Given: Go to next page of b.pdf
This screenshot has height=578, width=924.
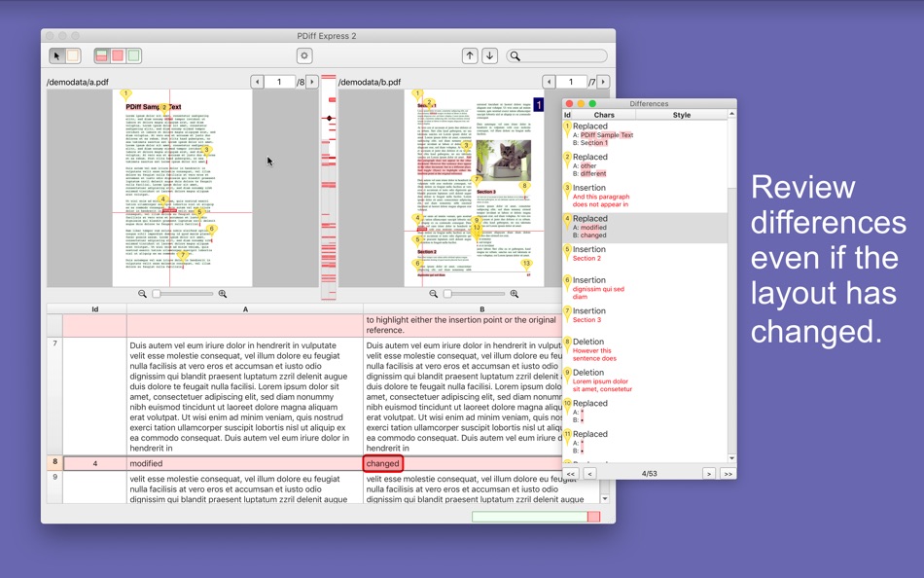Looking at the screenshot, I should (x=603, y=82).
